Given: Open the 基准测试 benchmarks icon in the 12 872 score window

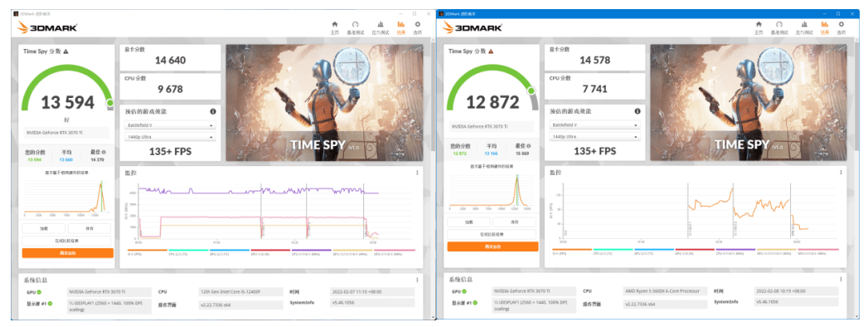Looking at the screenshot, I should (778, 27).
